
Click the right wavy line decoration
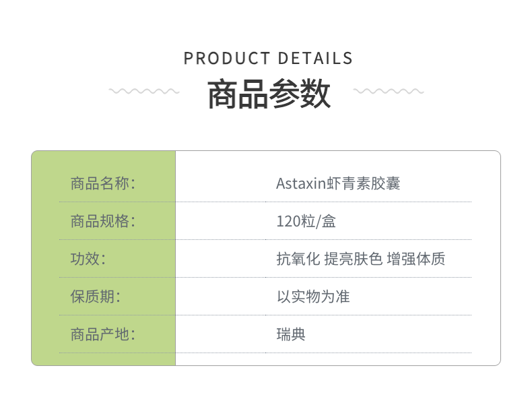click(389, 91)
